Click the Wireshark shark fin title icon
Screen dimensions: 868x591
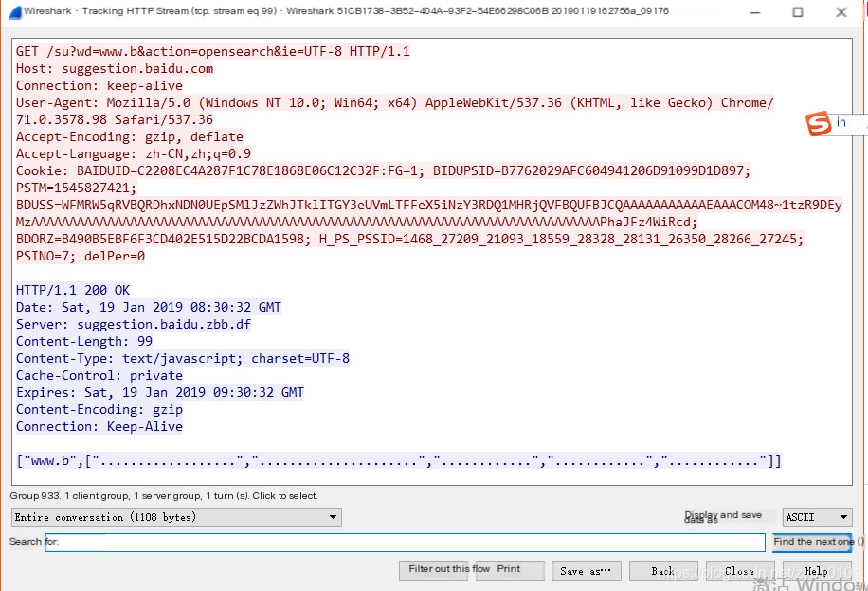point(15,11)
